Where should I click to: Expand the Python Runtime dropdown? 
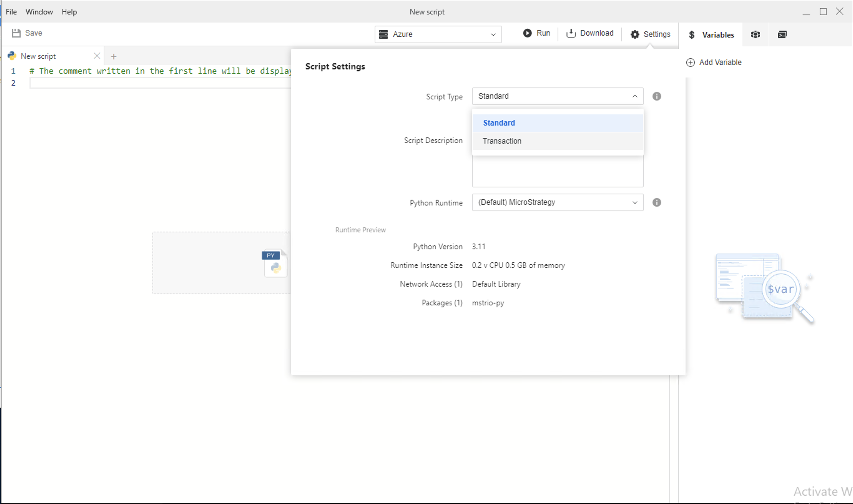tap(557, 202)
